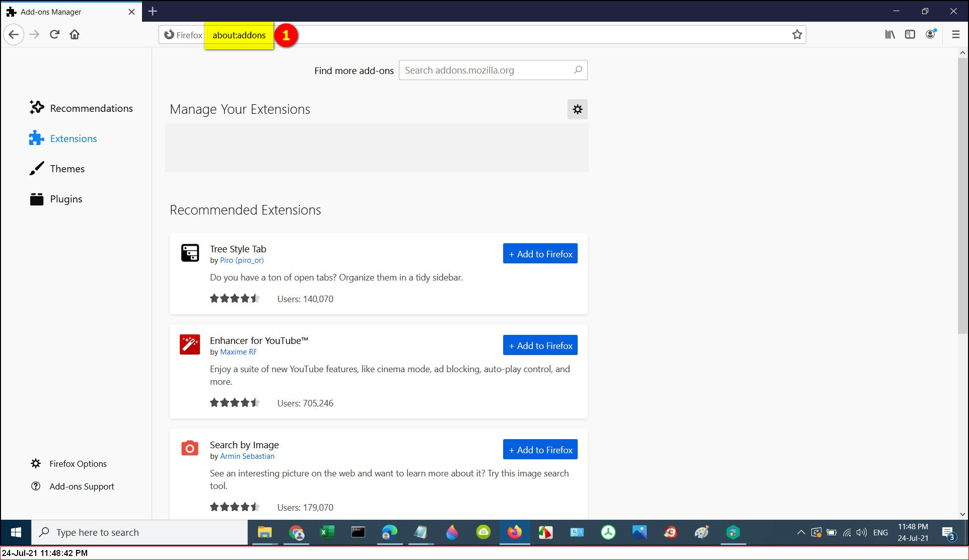Viewport: 969px width, 560px height.
Task: Click the Search by Image star rating
Action: [x=235, y=507]
